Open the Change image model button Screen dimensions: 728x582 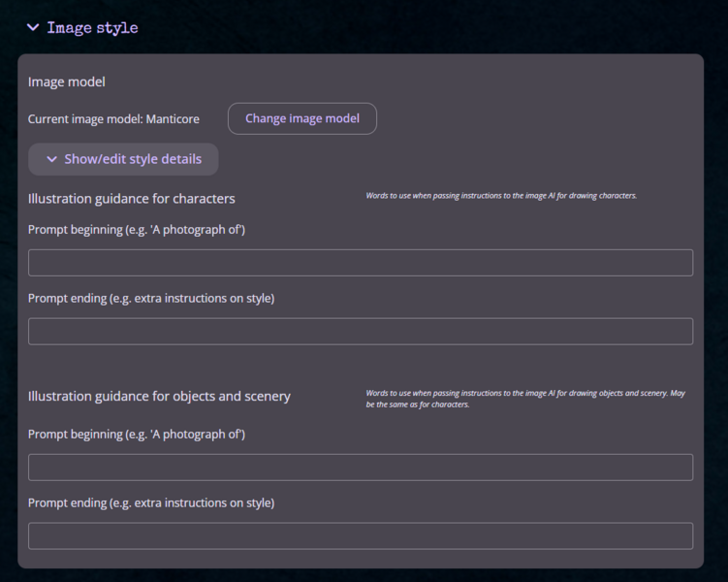302,118
